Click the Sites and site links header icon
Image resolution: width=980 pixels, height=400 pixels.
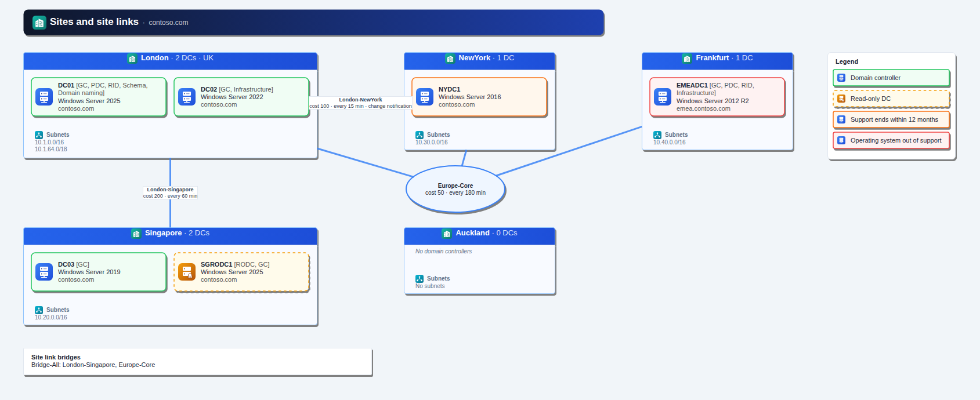pyautogui.click(x=39, y=23)
